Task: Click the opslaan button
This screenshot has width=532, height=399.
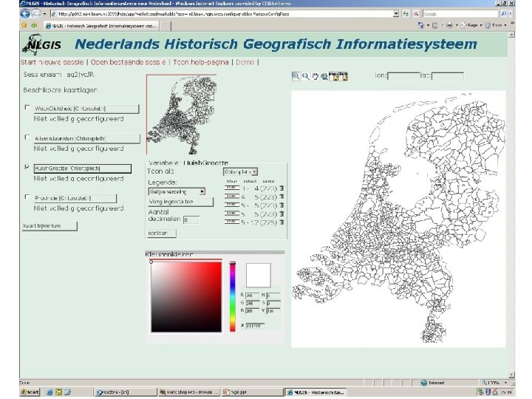Action: 162,233
